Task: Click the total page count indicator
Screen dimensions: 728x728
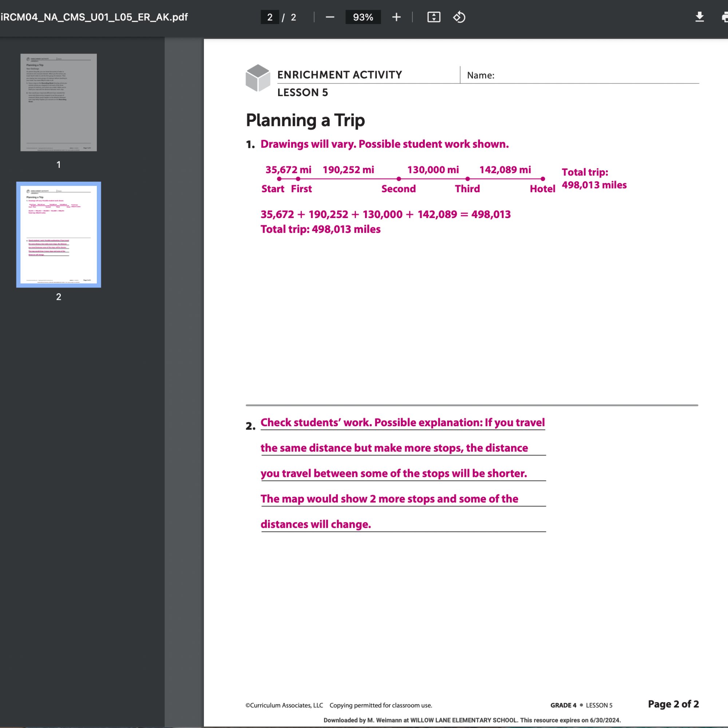Action: pos(293,17)
